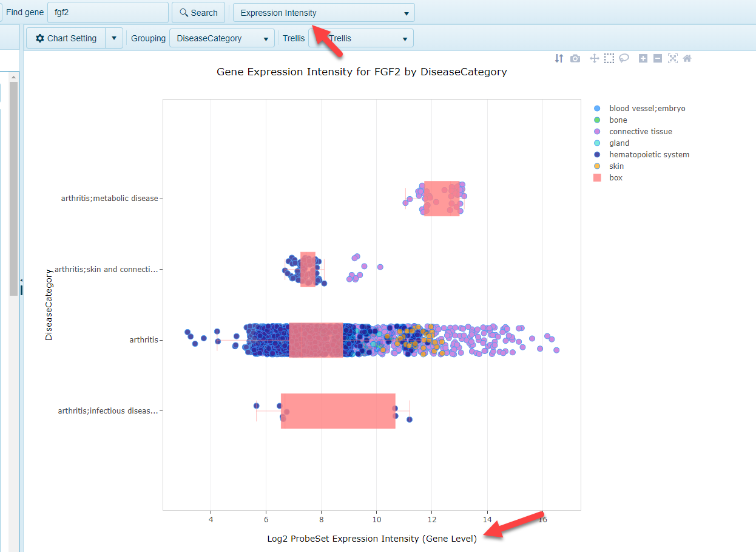Click the 'skin' legend color swatch
This screenshot has width=756, height=552.
pyautogui.click(x=597, y=166)
